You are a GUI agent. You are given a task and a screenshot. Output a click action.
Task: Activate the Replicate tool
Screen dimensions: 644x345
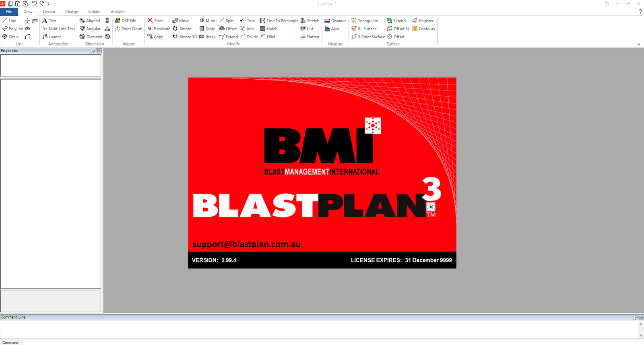(x=159, y=29)
